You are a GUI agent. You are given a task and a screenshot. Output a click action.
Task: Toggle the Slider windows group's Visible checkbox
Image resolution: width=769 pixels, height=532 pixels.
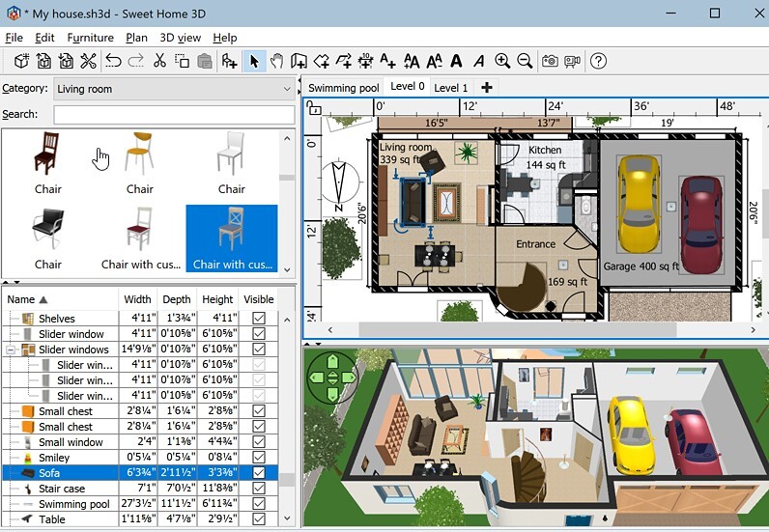pos(259,350)
